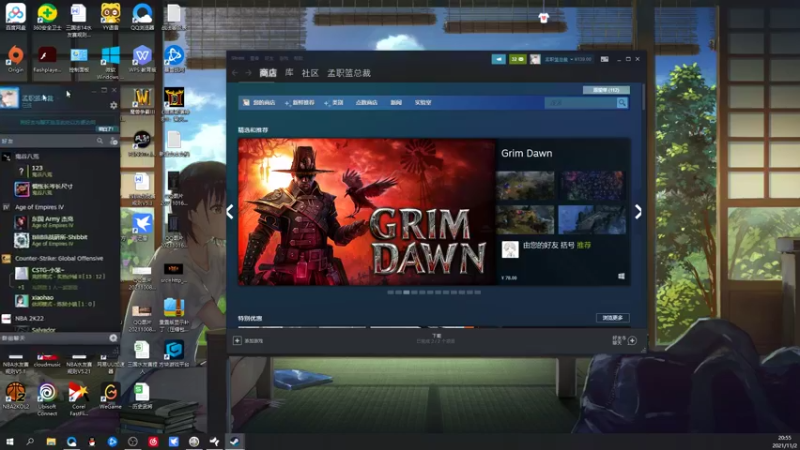Go forward using Steam's forward arrow
Screen dimensions: 800x450
pyautogui.click(x=248, y=73)
